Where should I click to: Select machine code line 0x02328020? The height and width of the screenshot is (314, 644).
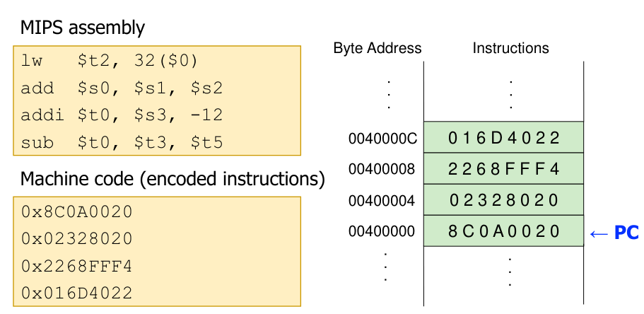(76, 239)
